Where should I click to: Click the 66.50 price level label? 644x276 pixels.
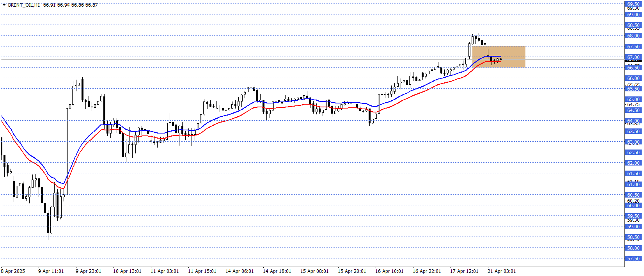point(633,68)
